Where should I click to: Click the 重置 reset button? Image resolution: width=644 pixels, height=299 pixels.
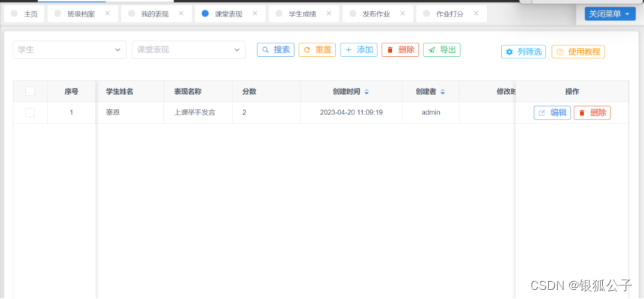317,49
